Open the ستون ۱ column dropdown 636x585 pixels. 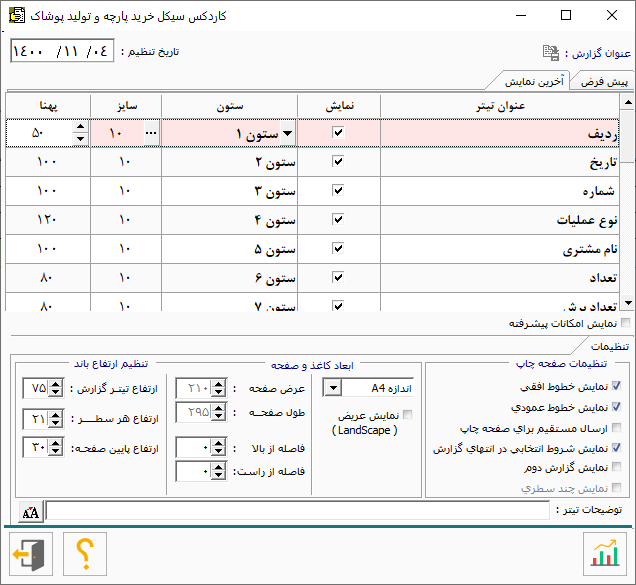pos(287,133)
